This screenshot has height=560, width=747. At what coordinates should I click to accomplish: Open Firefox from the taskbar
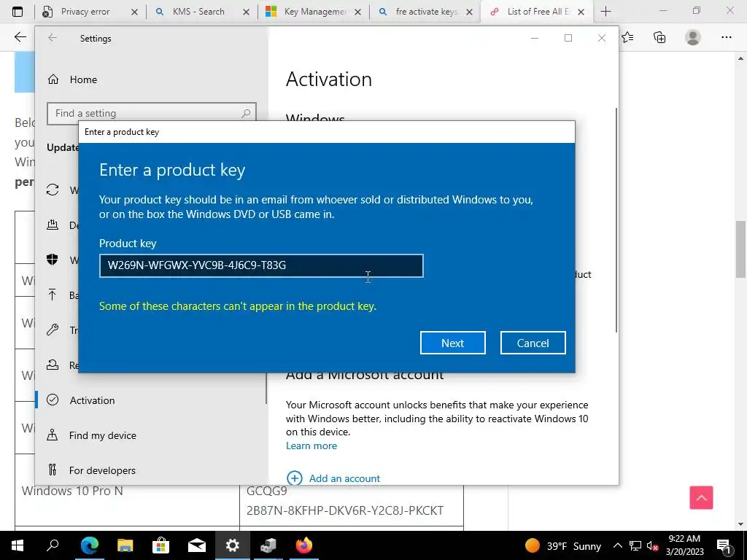[x=304, y=545]
